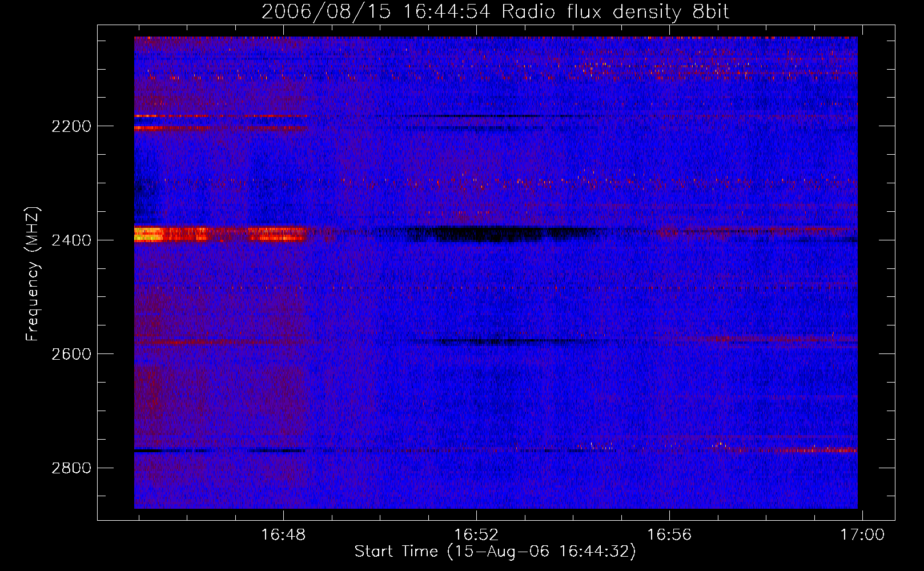Click the 2800 frequency tick label
Image resolution: width=924 pixels, height=571 pixels.
[71, 468]
